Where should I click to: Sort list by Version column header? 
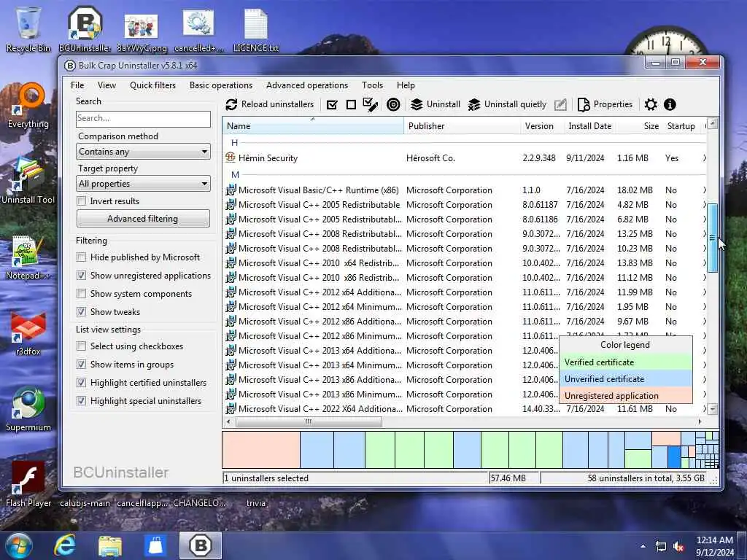click(x=542, y=125)
